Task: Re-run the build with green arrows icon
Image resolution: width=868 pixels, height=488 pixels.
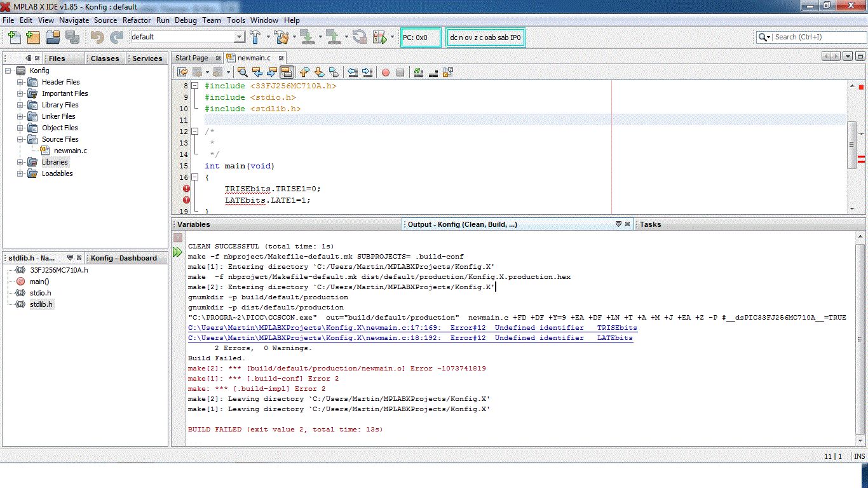Action: [x=178, y=253]
